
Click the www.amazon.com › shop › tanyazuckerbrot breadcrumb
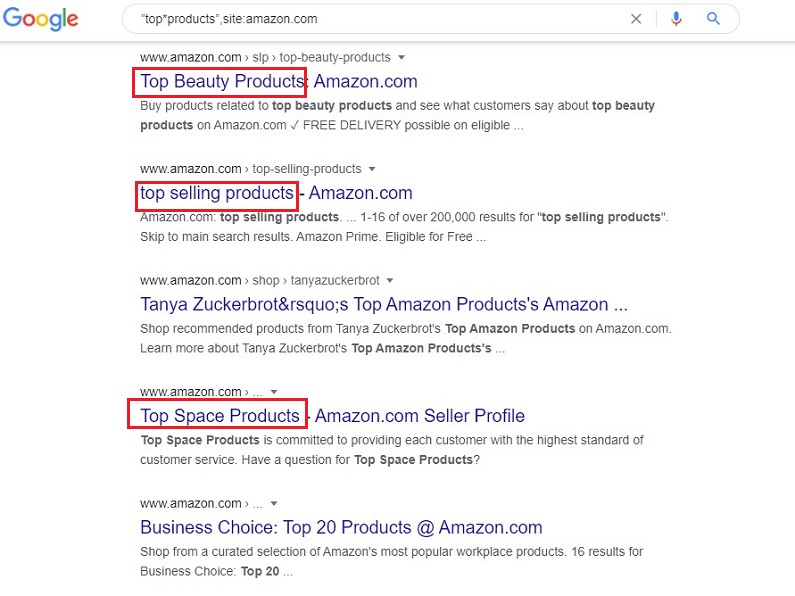(x=260, y=280)
